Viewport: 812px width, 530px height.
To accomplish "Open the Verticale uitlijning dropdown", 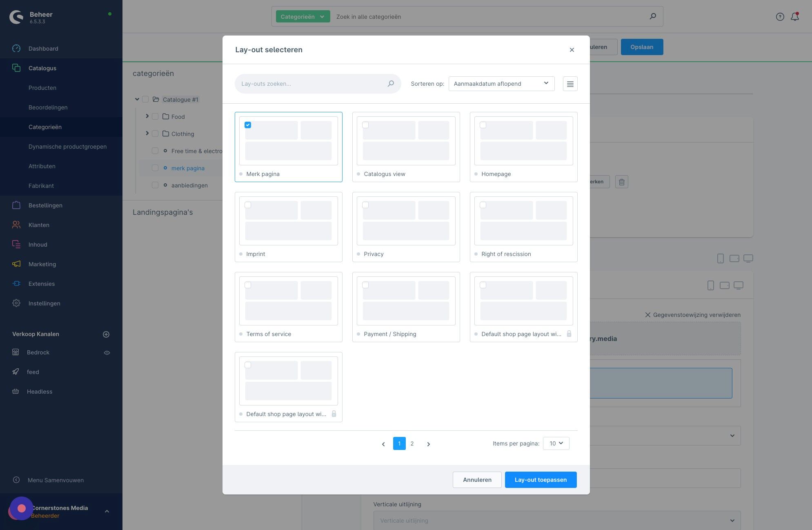I will click(557, 521).
